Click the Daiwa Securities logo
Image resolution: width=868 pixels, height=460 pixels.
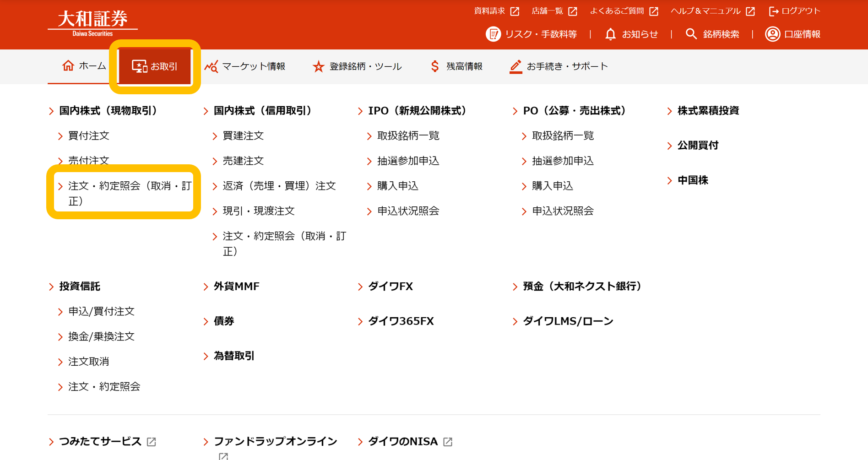[92, 22]
